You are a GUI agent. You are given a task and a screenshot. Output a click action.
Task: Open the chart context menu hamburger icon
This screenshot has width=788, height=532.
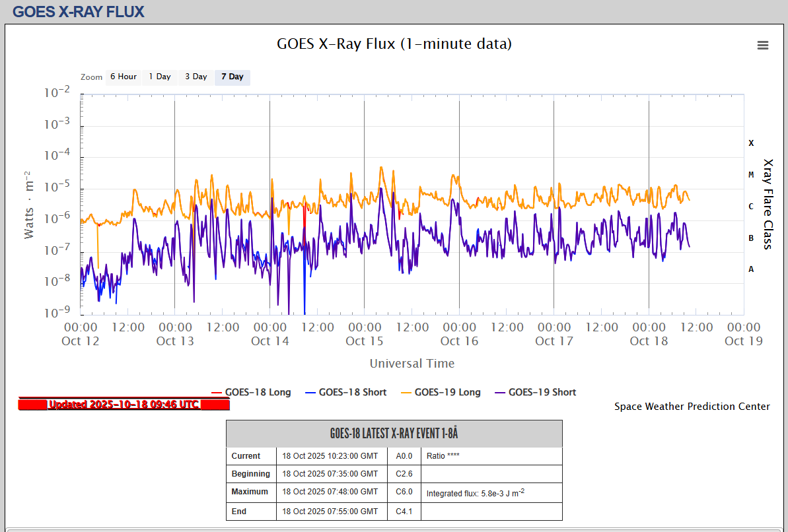click(x=763, y=45)
